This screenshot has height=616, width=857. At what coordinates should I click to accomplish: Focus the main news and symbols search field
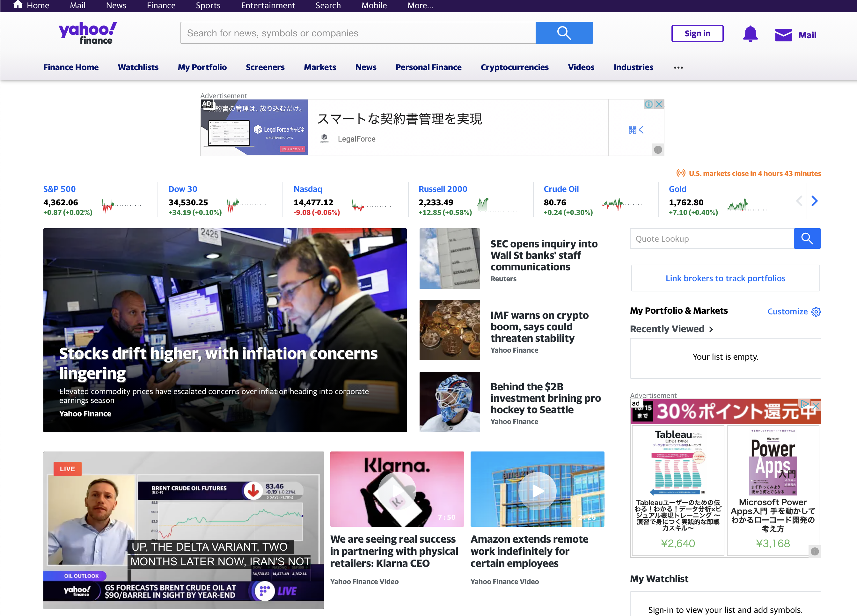coord(358,33)
